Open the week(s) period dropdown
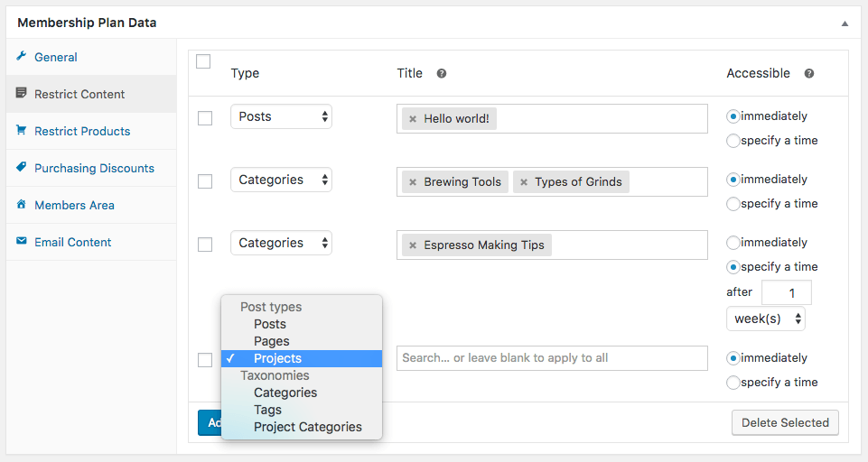Viewport: 868px width, 462px height. coord(765,319)
